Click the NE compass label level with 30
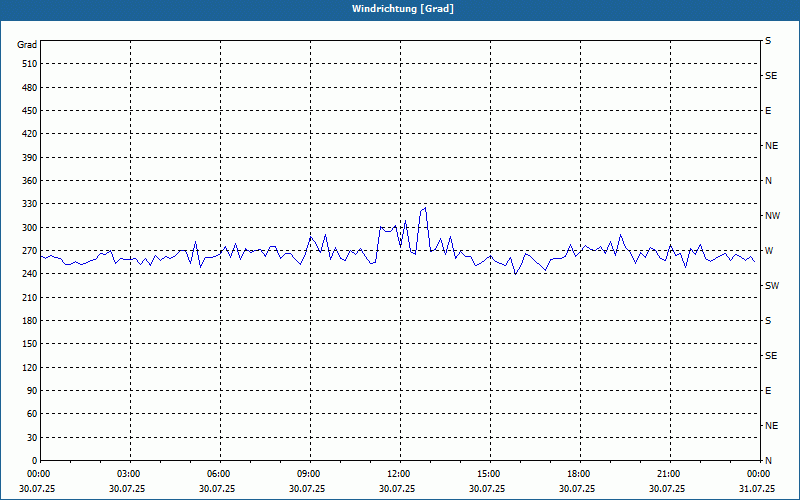Image resolution: width=800 pixels, height=500 pixels. click(771, 426)
